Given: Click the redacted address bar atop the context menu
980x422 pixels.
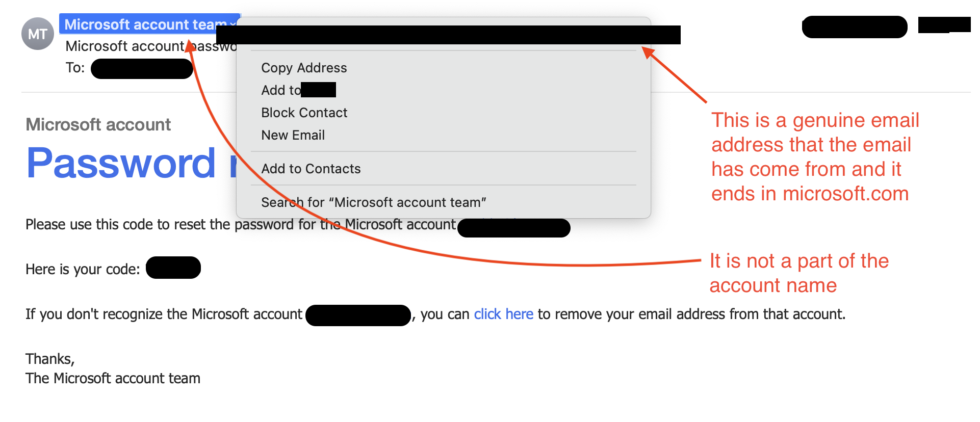Looking at the screenshot, I should point(448,35).
